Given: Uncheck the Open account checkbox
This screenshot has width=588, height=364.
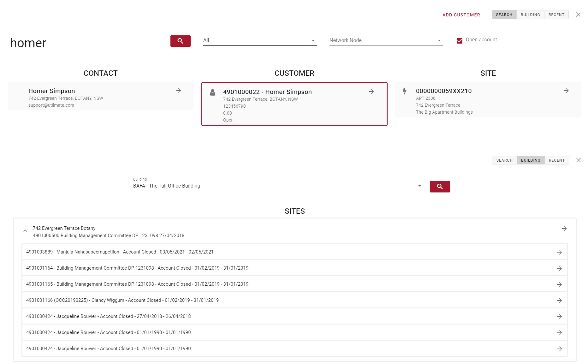Looking at the screenshot, I should [460, 40].
